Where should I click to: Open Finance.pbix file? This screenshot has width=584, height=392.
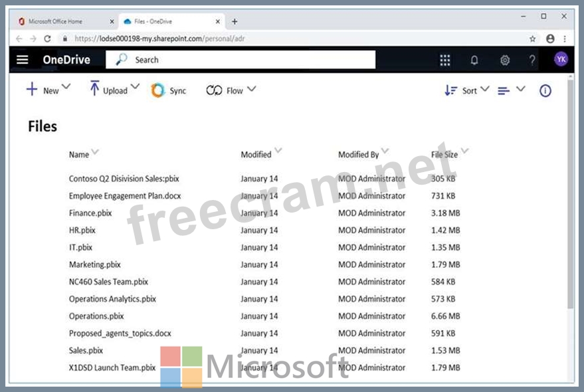90,213
